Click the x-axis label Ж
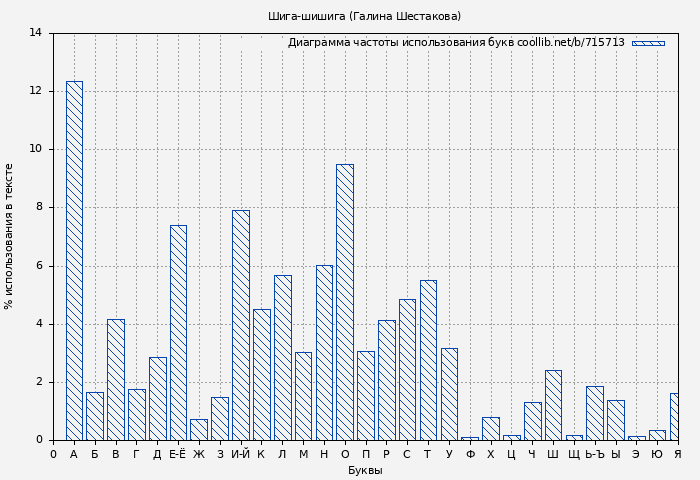The image size is (700, 480). click(199, 455)
